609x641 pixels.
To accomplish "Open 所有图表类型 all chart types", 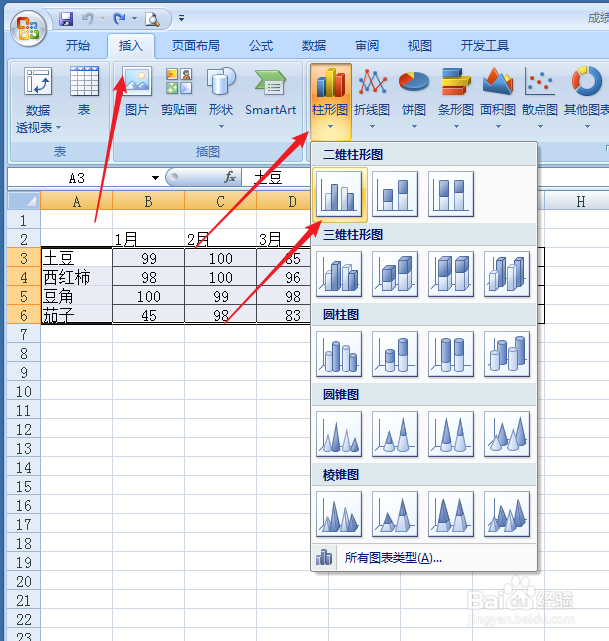I will pos(424,557).
